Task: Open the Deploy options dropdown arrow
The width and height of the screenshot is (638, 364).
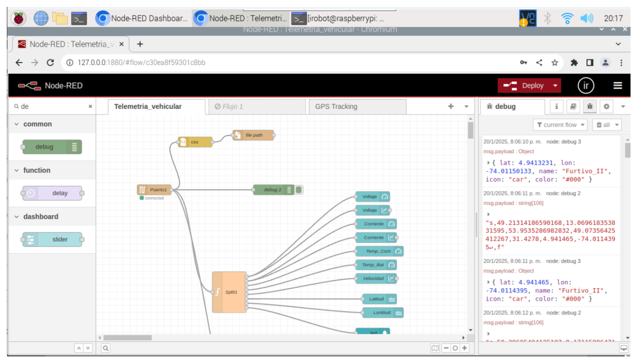Action: [555, 85]
